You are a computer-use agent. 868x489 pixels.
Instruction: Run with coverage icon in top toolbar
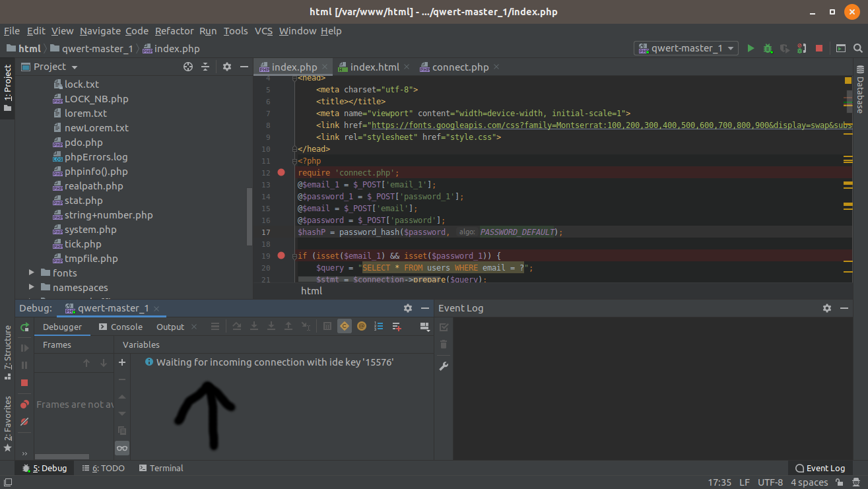tap(784, 48)
